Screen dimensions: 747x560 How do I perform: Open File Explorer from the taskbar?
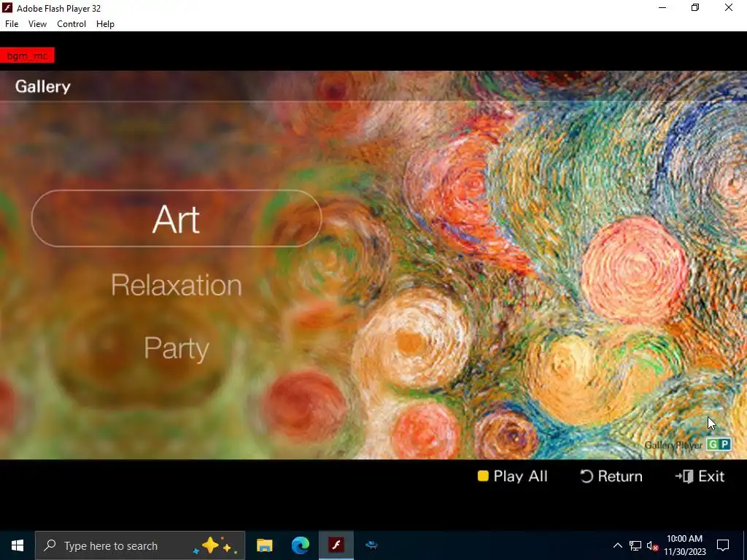tap(264, 545)
